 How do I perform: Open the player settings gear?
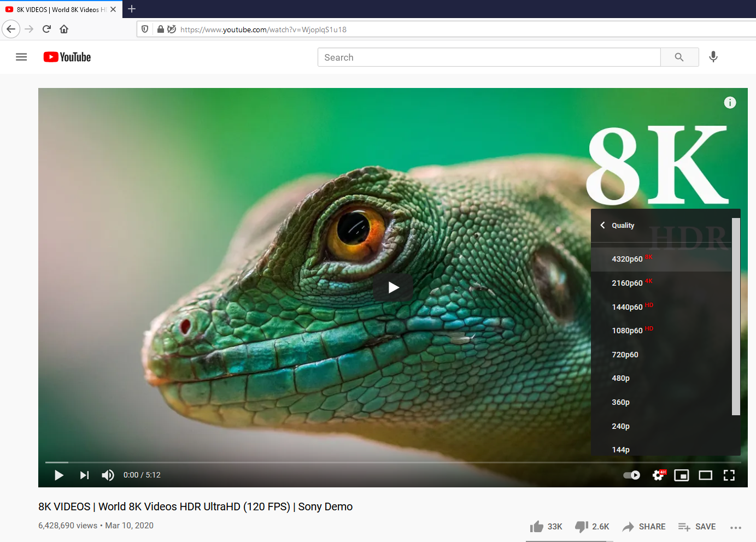(x=659, y=475)
